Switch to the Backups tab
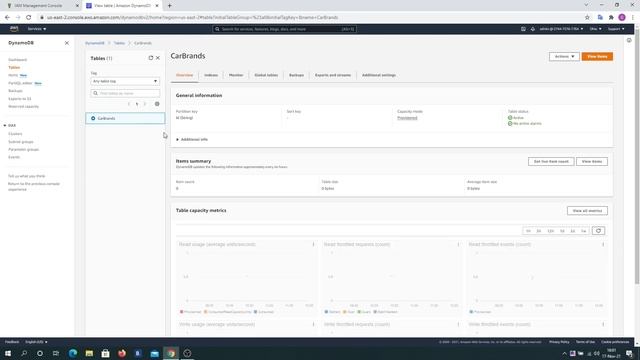Image resolution: width=640 pixels, height=360 pixels. pos(296,76)
